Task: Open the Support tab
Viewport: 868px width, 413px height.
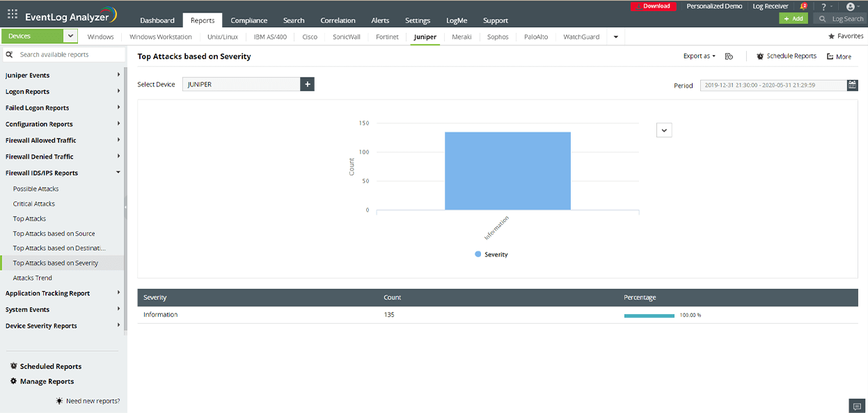Action: (x=496, y=20)
